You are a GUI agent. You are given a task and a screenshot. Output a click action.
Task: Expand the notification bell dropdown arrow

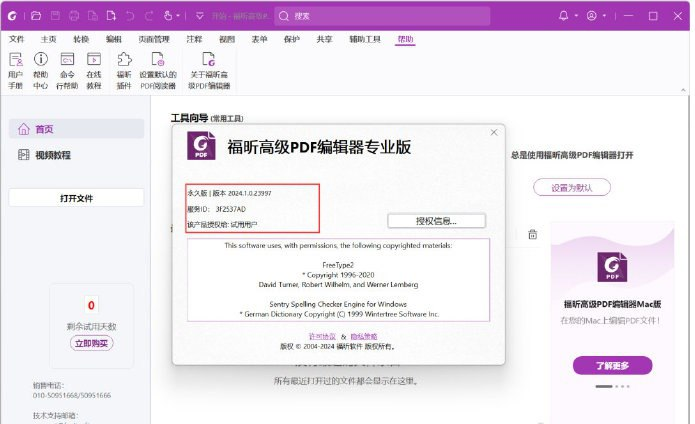[576, 16]
